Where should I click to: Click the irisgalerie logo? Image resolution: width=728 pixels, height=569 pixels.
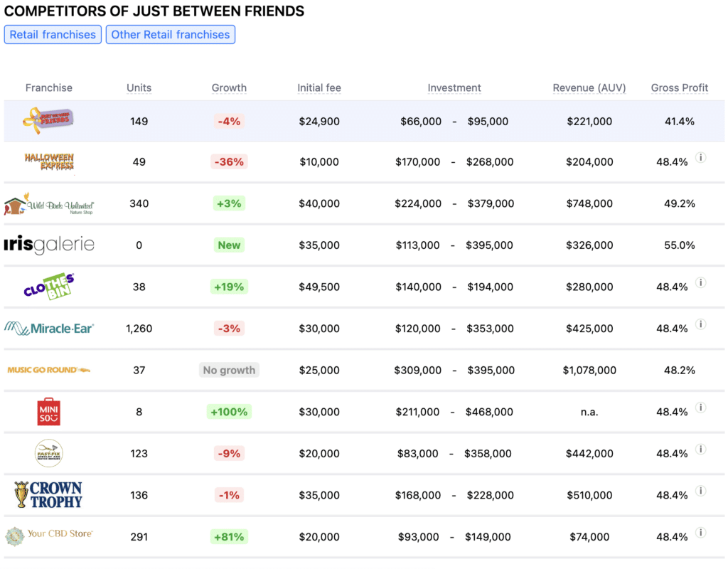tap(49, 245)
